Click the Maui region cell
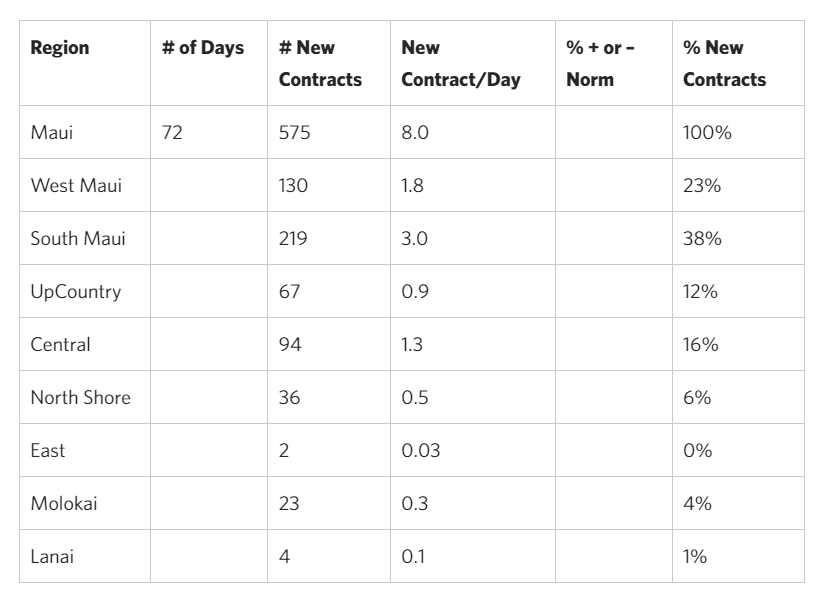 click(52, 132)
